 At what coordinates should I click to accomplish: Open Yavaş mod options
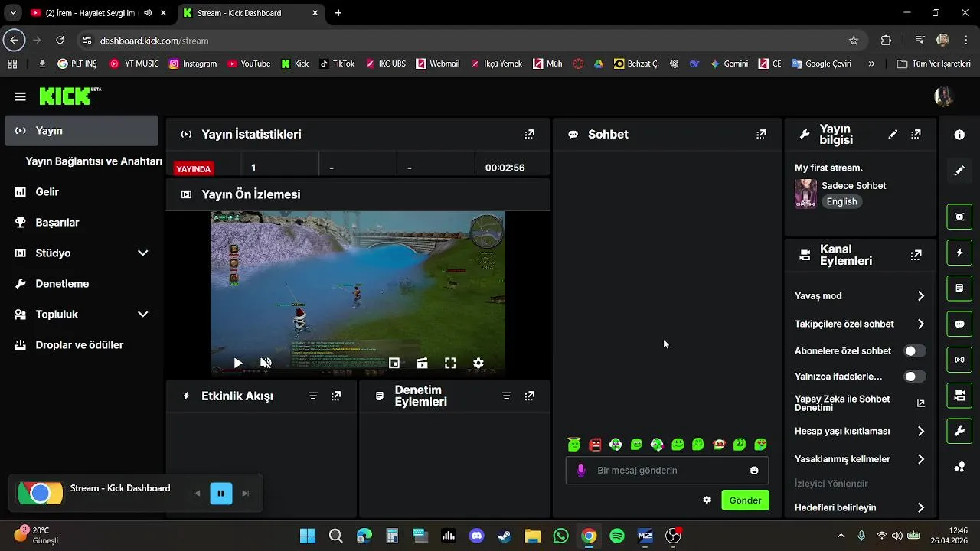pyautogui.click(x=861, y=296)
